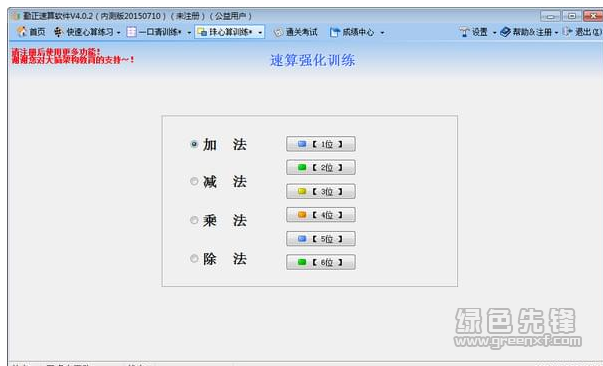The width and height of the screenshot is (603, 366).
Task: Select the 除法 radio button
Action: 194,258
